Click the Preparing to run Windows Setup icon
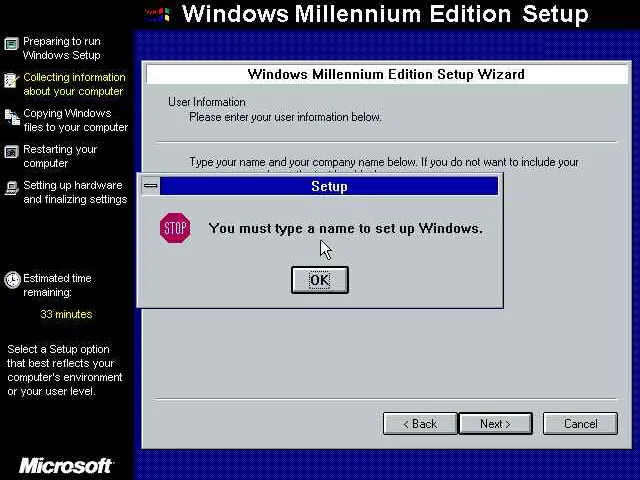 click(x=11, y=44)
